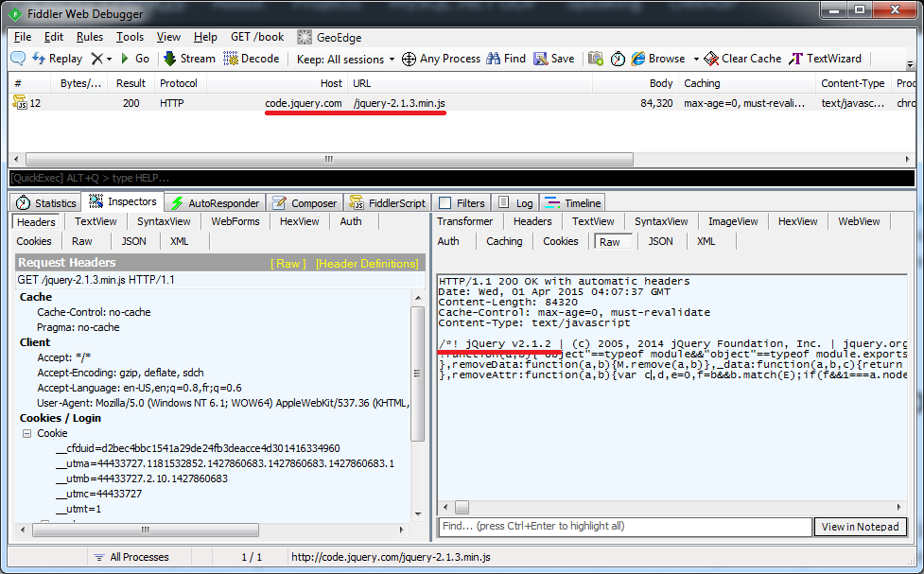Switch to the Statistics tab

46,202
